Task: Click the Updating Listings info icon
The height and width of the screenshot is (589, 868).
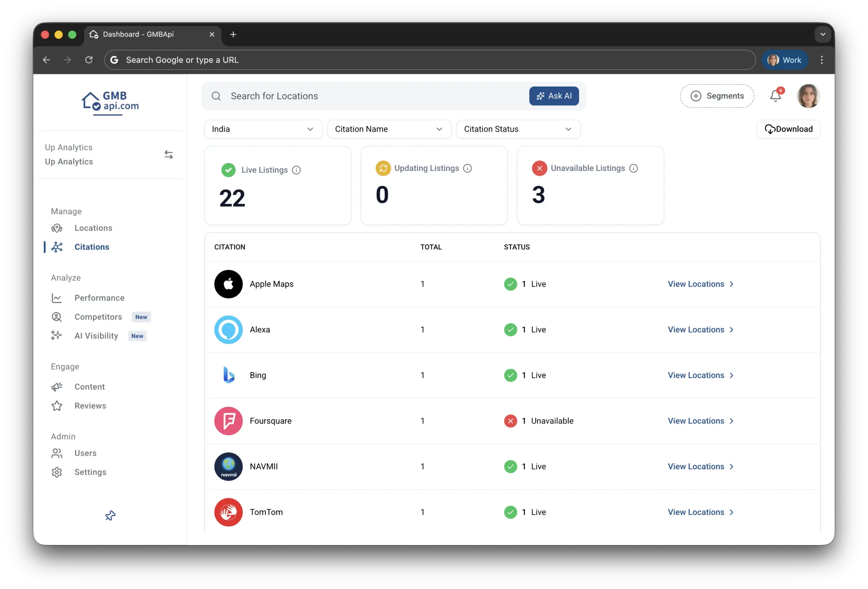Action: coord(467,169)
